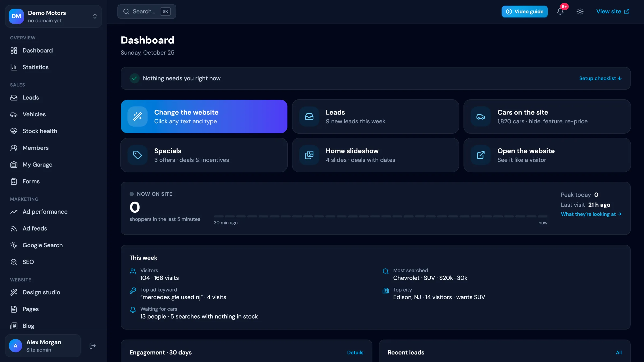Expand the Setup checklist
The height and width of the screenshot is (362, 644).
point(600,78)
